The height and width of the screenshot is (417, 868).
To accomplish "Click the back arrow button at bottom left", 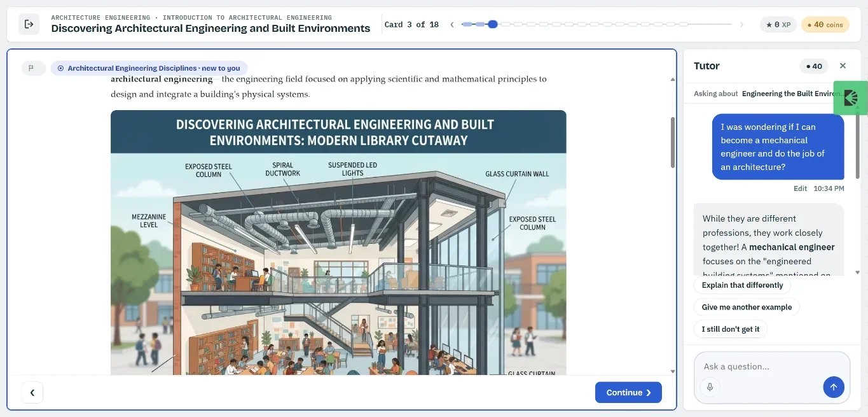I will tap(32, 393).
